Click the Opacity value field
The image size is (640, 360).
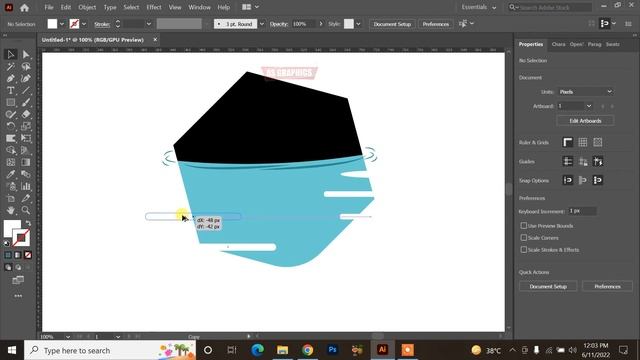(x=303, y=24)
